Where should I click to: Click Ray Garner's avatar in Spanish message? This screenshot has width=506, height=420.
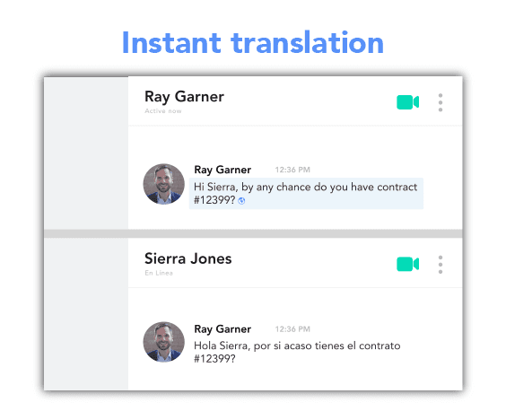tap(164, 342)
